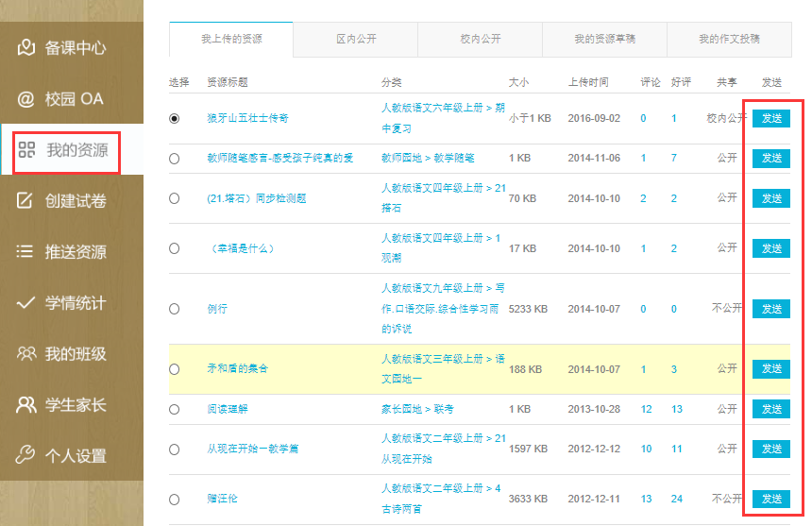The height and width of the screenshot is (526, 812).
Task: Click the 好评 count 24 for 赠汪伦
Action: (676, 499)
